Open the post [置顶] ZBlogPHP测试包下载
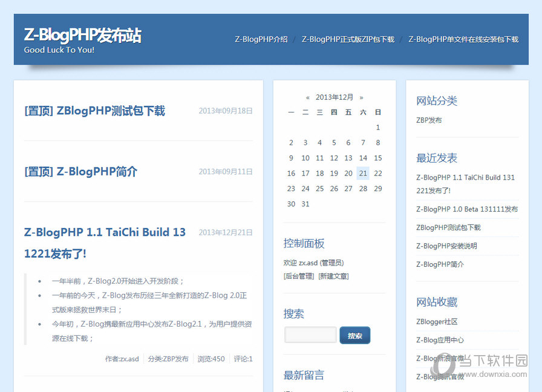This screenshot has width=542, height=392. (95, 111)
